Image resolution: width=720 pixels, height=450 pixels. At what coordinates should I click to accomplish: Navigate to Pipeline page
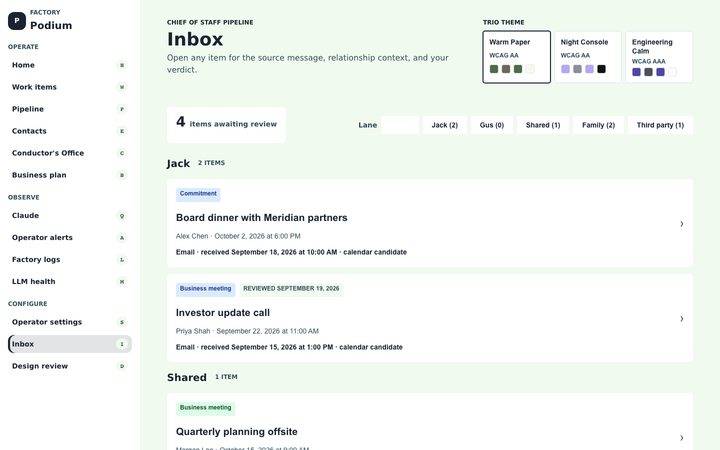(x=69, y=109)
